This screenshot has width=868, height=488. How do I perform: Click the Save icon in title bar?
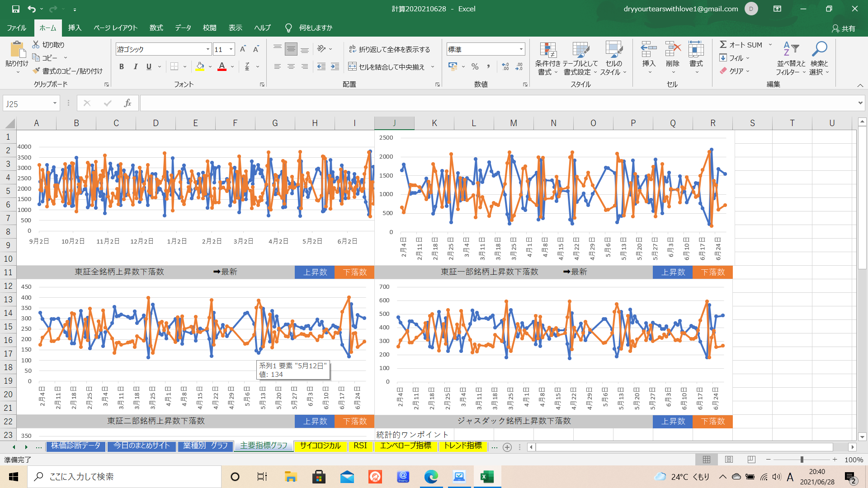(16, 9)
